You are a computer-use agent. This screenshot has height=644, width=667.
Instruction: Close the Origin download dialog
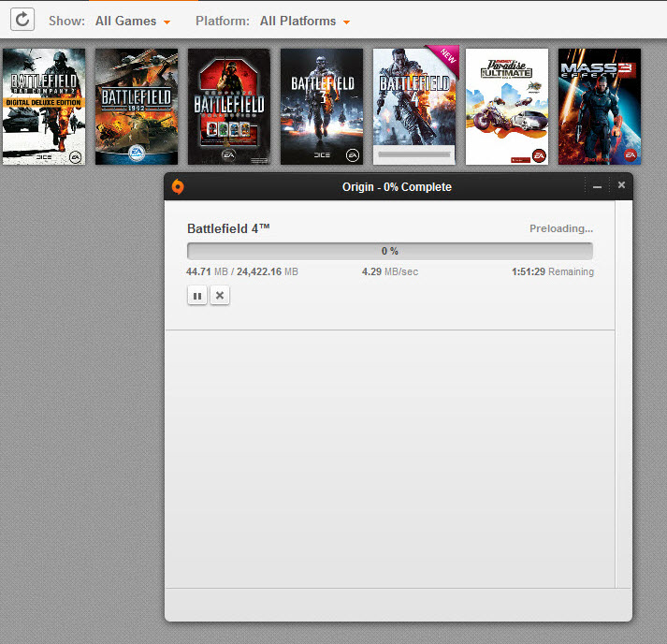(621, 184)
